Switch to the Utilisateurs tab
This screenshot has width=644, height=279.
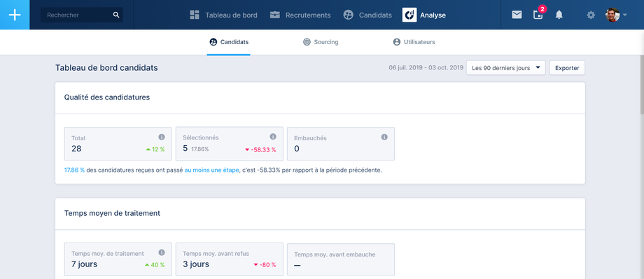click(x=414, y=42)
